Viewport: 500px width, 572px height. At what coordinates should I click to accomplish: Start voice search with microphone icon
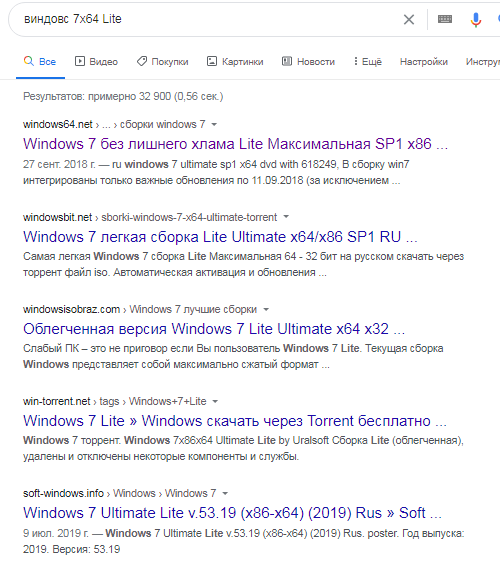click(x=476, y=19)
